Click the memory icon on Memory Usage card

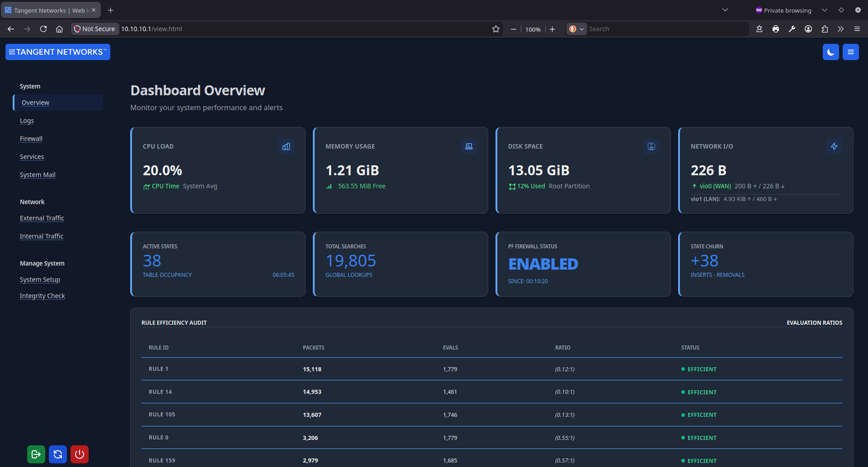pyautogui.click(x=469, y=146)
